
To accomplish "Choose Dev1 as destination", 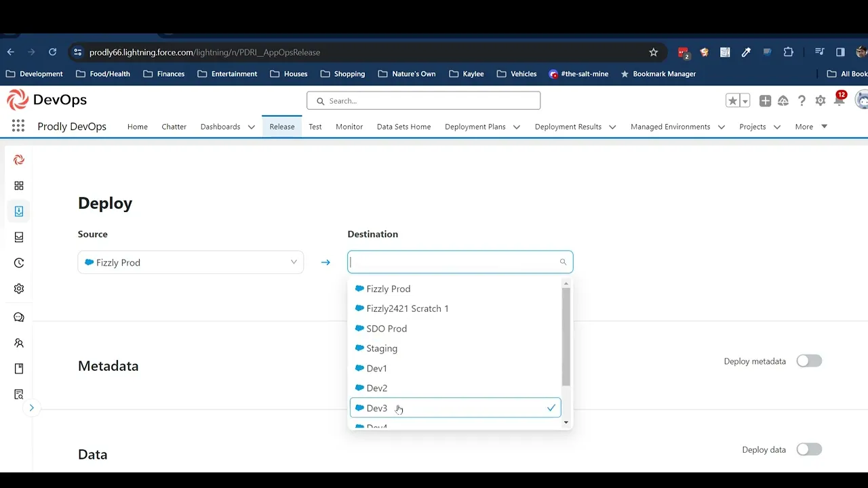I will (455, 368).
